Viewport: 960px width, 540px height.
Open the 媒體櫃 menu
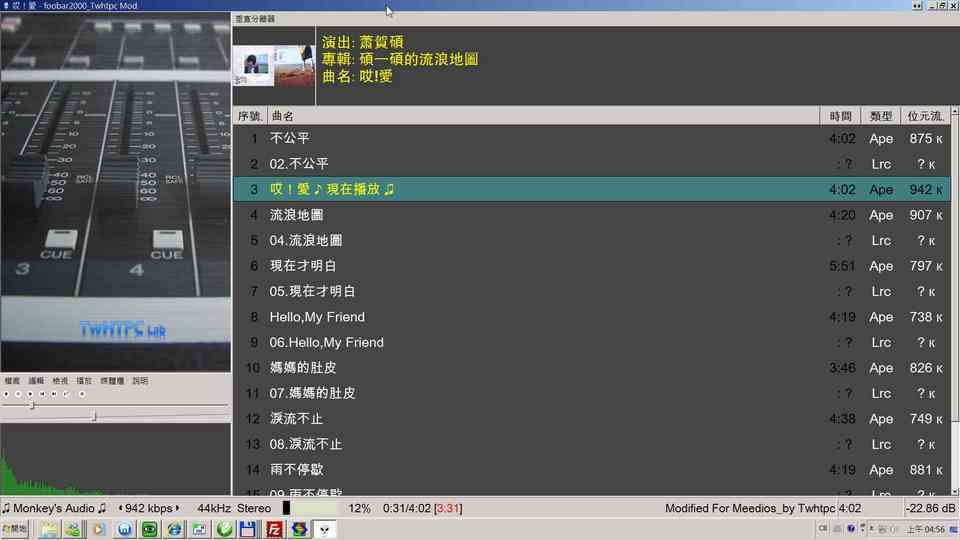tap(112, 381)
